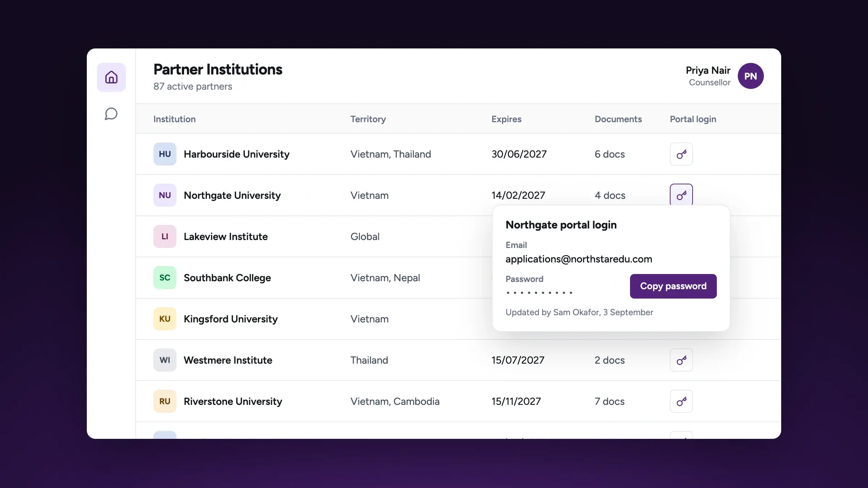The height and width of the screenshot is (488, 868).
Task: Click the Vietnam, Nepal territory cell
Action: click(385, 278)
